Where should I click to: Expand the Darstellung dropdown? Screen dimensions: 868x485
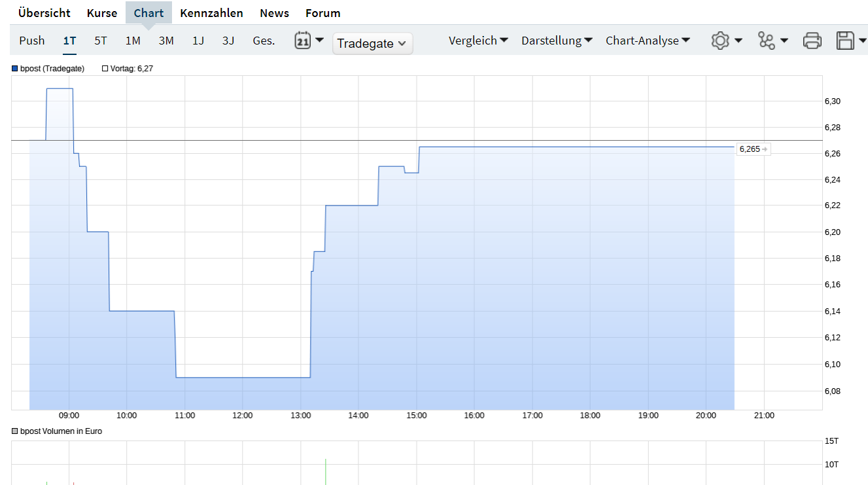(557, 41)
